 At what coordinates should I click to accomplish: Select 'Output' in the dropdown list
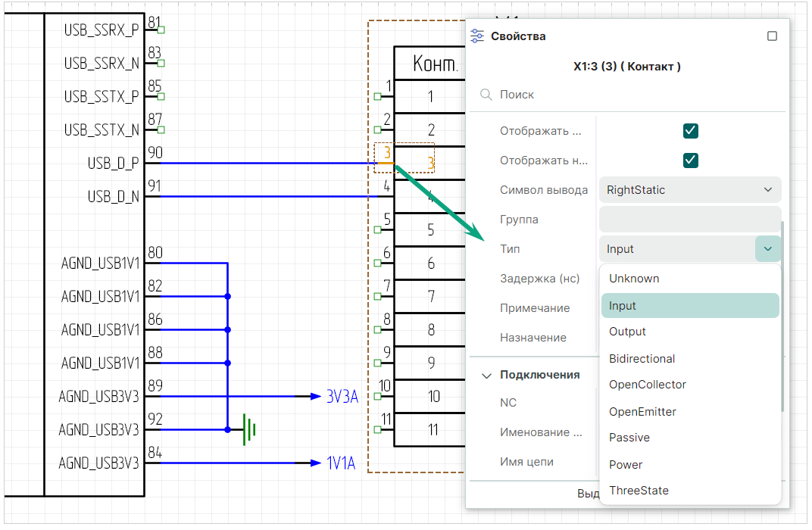pyautogui.click(x=627, y=332)
